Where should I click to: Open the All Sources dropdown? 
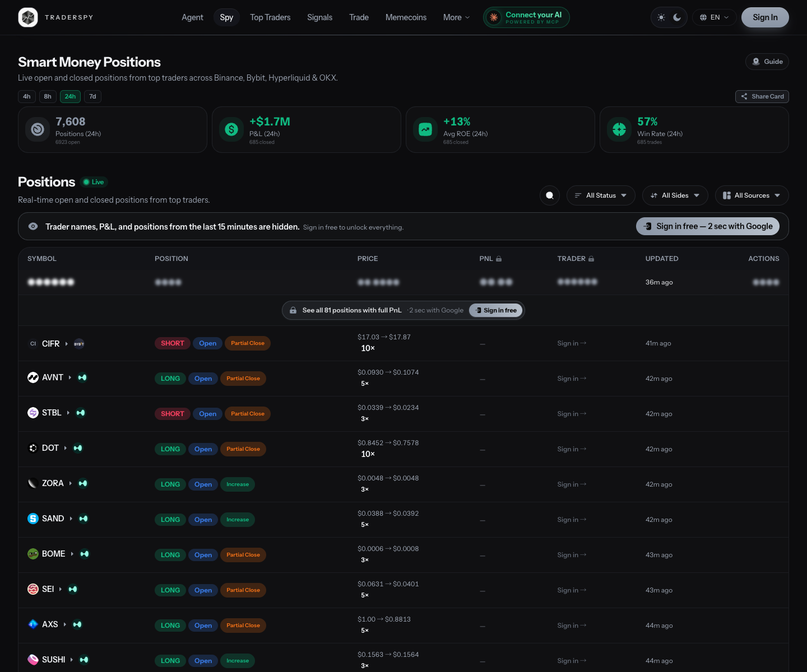pos(752,195)
